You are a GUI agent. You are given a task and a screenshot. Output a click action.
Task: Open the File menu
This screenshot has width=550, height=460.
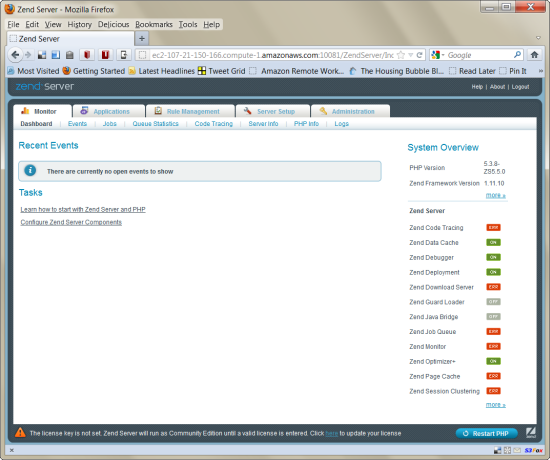[x=13, y=24]
